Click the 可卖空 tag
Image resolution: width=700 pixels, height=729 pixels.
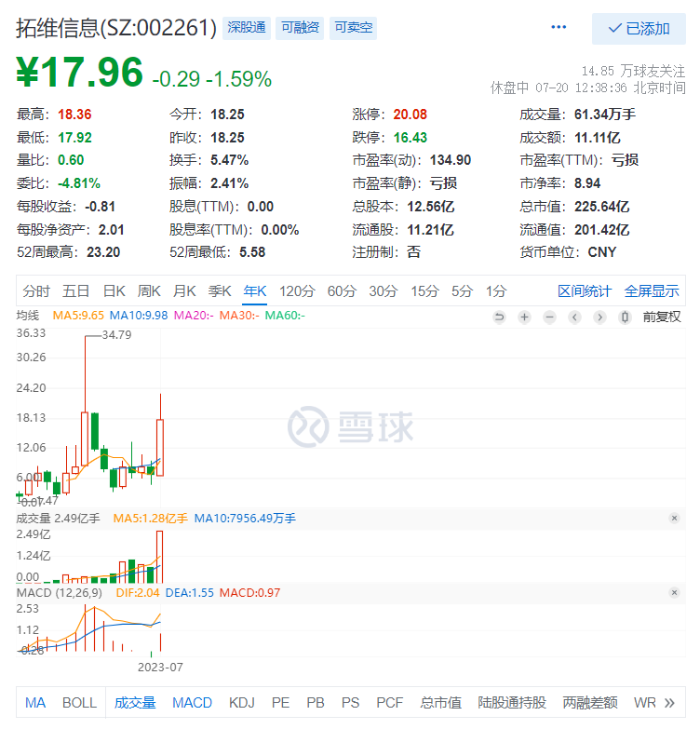pos(353,28)
